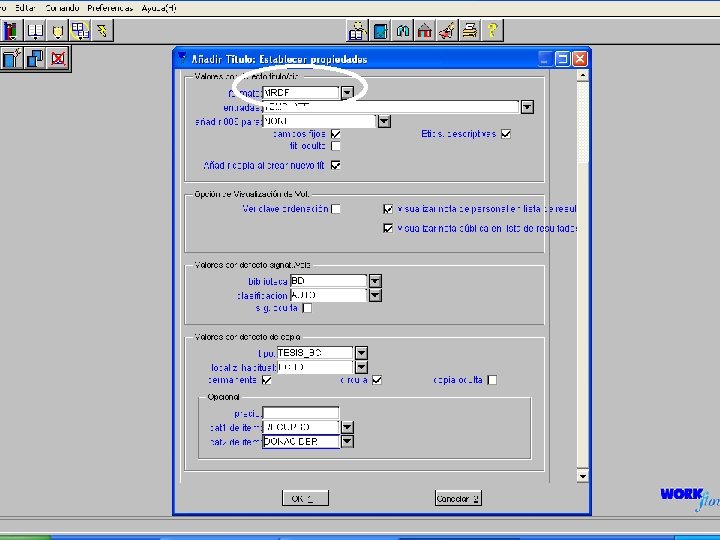Toggle the Etiqs. descriptivas checkbox

(506, 134)
